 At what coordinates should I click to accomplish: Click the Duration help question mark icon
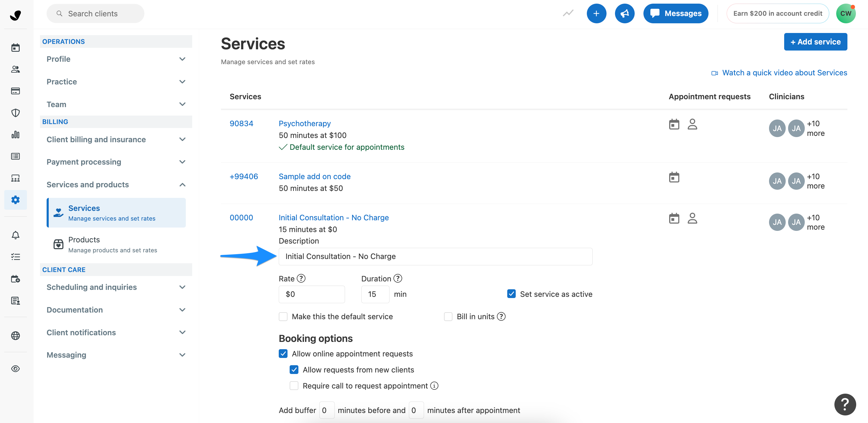click(398, 278)
